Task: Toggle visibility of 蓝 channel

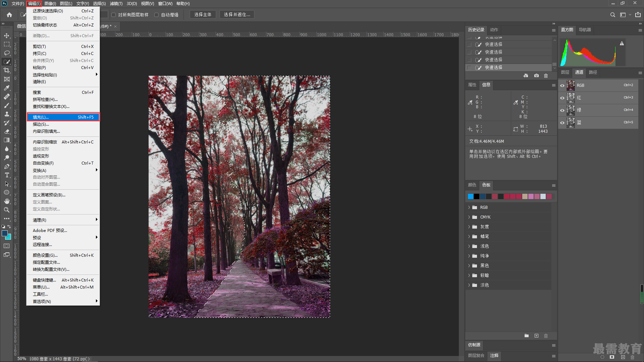Action: tap(562, 123)
